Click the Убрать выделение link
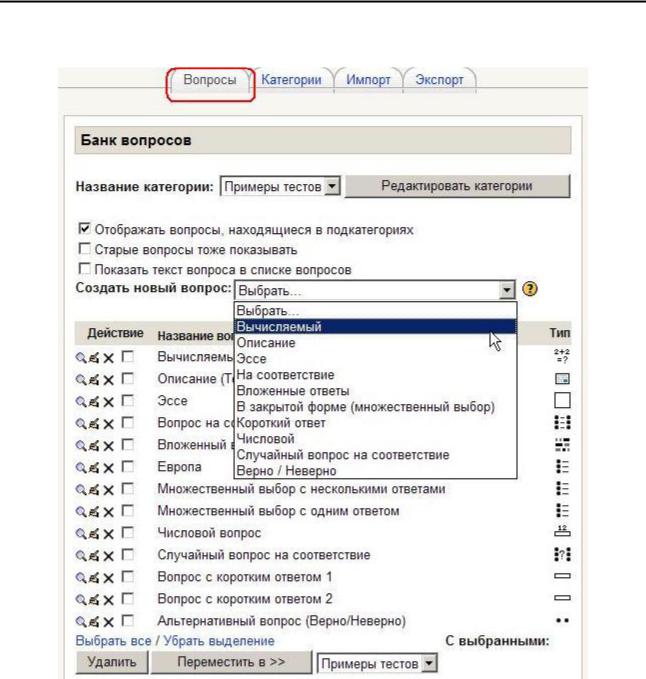The height and width of the screenshot is (679, 646). coord(219,641)
